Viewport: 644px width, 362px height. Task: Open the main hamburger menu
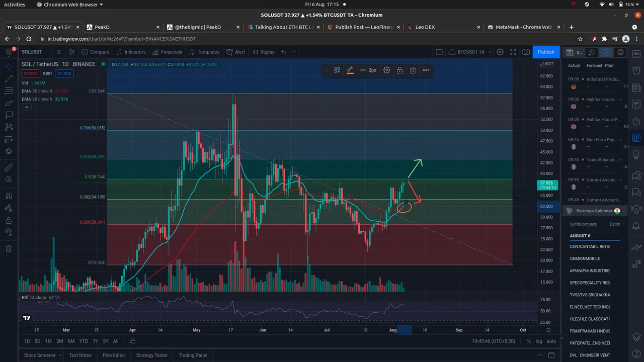[x=9, y=52]
